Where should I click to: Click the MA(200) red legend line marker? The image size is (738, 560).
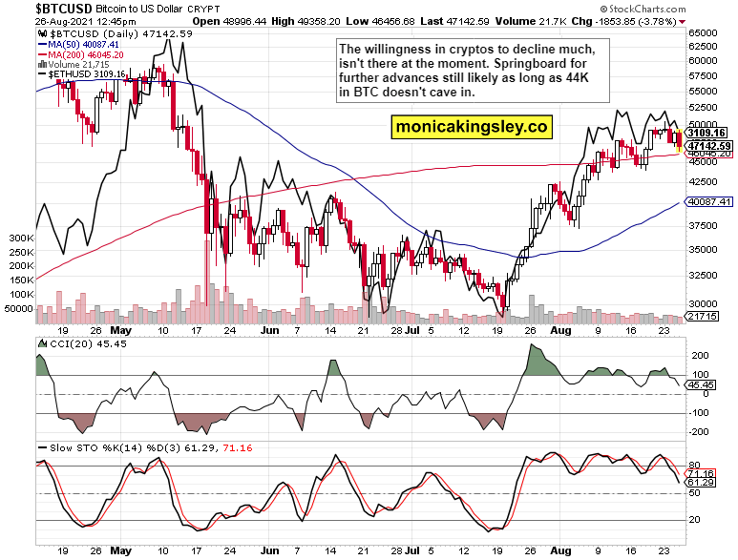[x=42, y=56]
